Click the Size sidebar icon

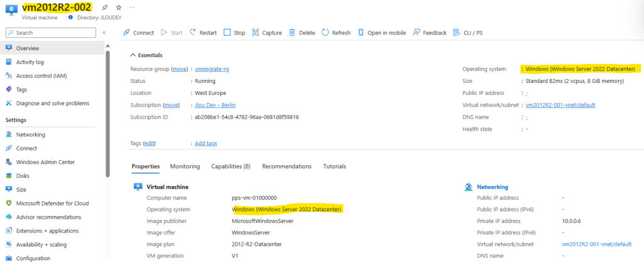9,189
